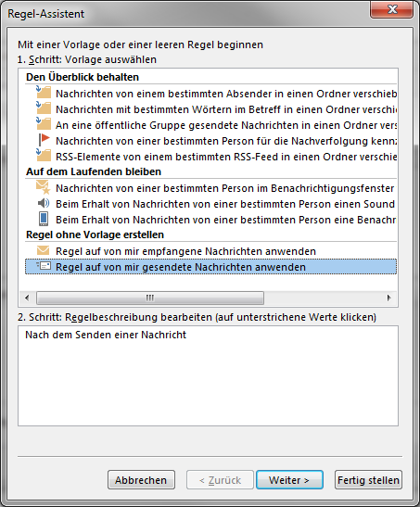Click inside the Regelbeschreibung text box
This screenshot has height=507, width=420.
[208, 375]
